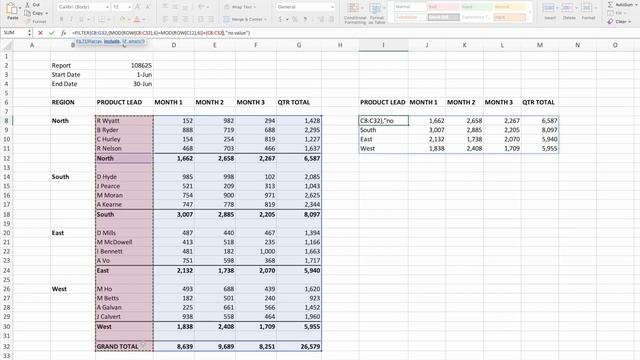Select column G header
This screenshot has height=360, width=640.
[x=299, y=45]
